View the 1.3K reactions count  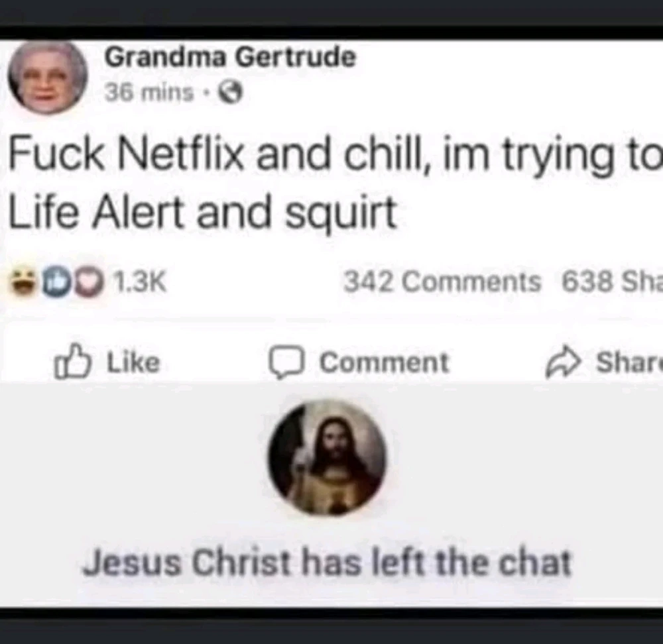(140, 282)
